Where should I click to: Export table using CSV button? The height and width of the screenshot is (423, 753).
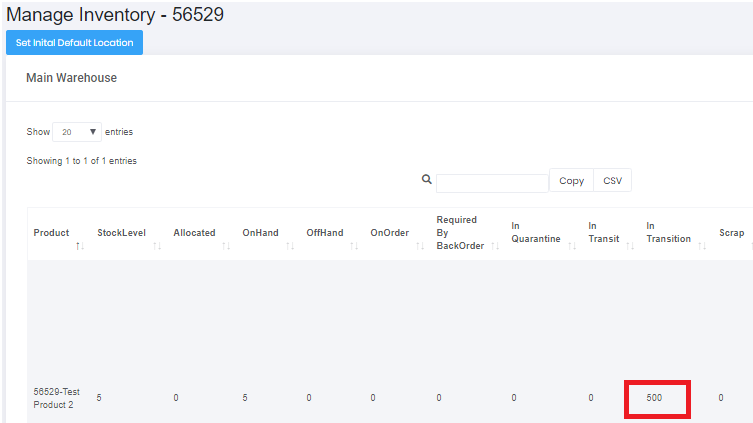(612, 181)
